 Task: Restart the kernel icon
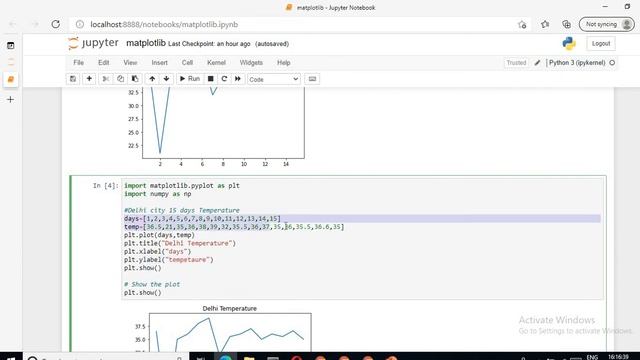coord(224,79)
